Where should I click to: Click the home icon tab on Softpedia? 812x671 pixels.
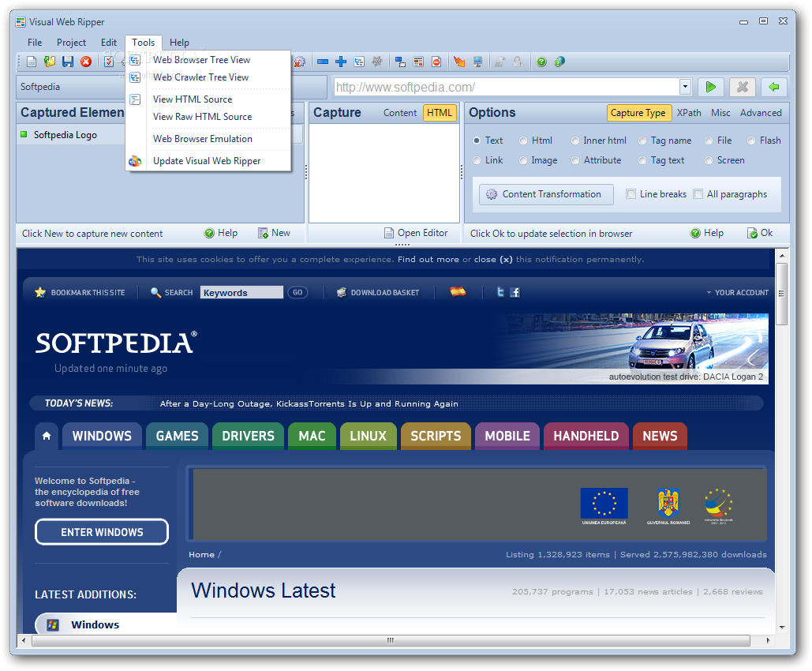pos(47,436)
